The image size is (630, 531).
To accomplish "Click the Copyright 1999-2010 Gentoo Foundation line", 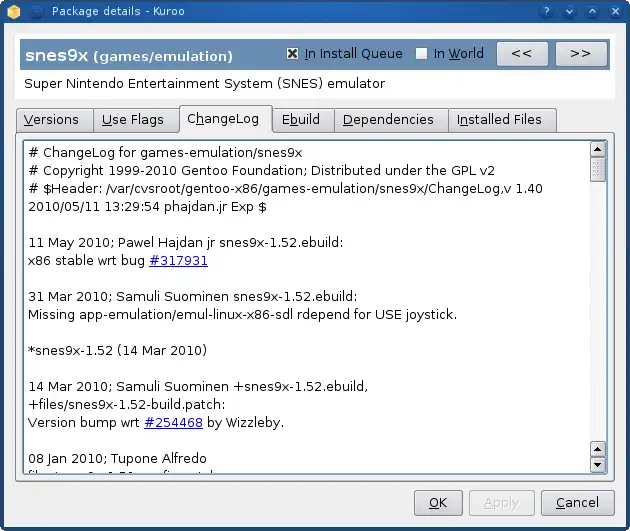I will [262, 171].
